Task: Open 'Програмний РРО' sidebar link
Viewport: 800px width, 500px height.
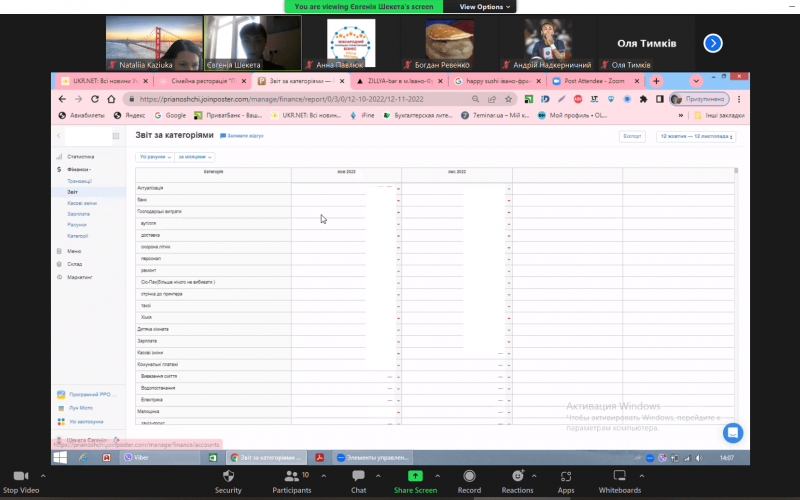Action: click(x=90, y=394)
